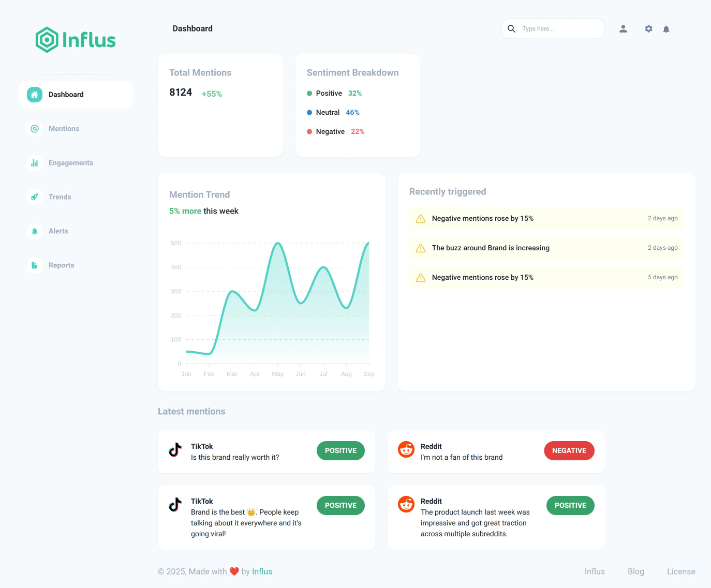Click the May peak on Mention Trend chart
711x588 pixels.
point(278,243)
